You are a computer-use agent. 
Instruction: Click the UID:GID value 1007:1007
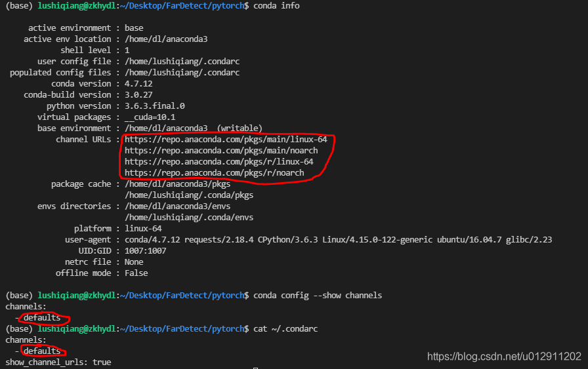click(x=146, y=251)
